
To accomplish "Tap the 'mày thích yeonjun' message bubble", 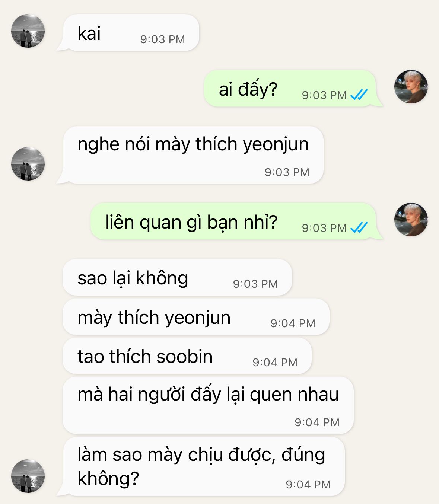I will click(x=196, y=317).
